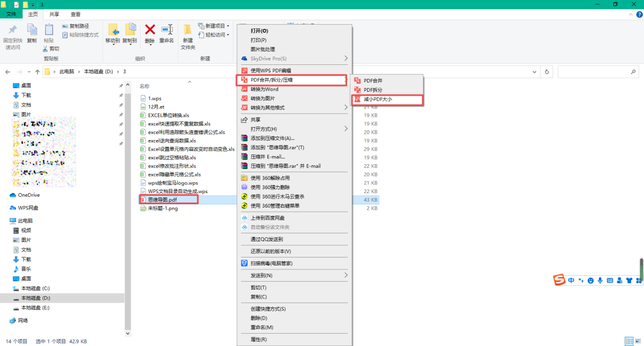Click the Sogou input method S icon
The width and height of the screenshot is (644, 346).
click(560, 280)
